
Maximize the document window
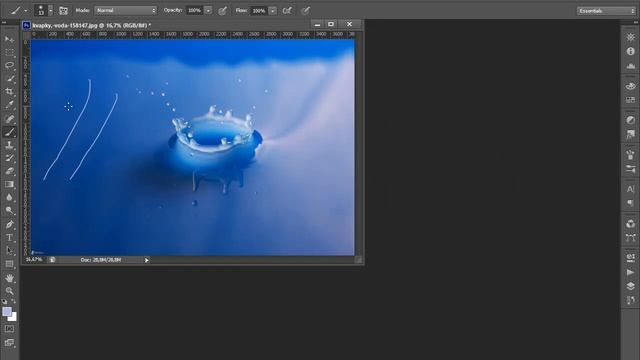click(331, 24)
